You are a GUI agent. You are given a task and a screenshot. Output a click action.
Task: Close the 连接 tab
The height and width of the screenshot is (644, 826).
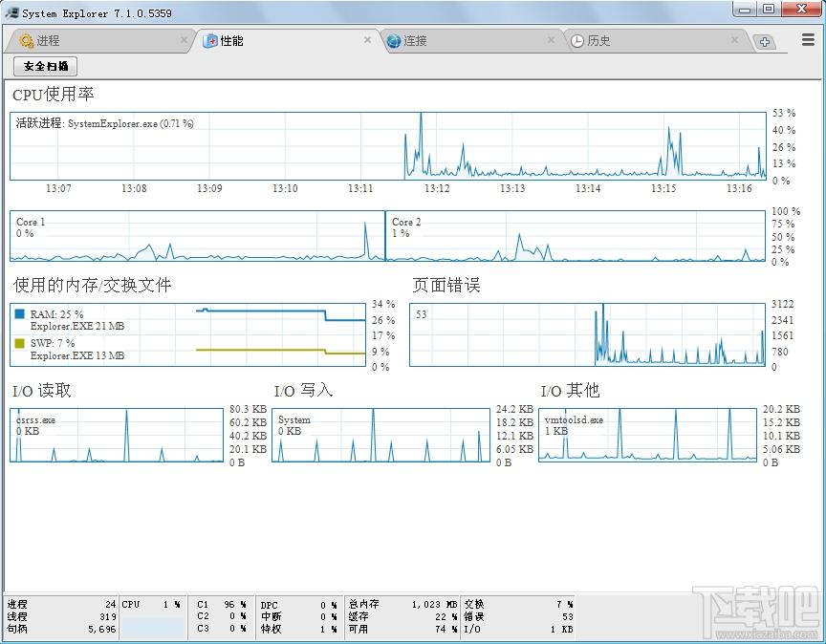[551, 39]
